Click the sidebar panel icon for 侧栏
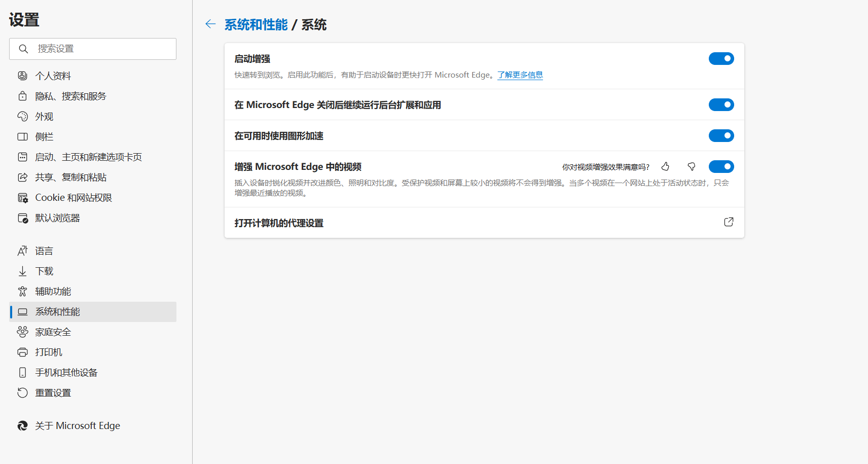The height and width of the screenshot is (464, 868). pyautogui.click(x=22, y=136)
